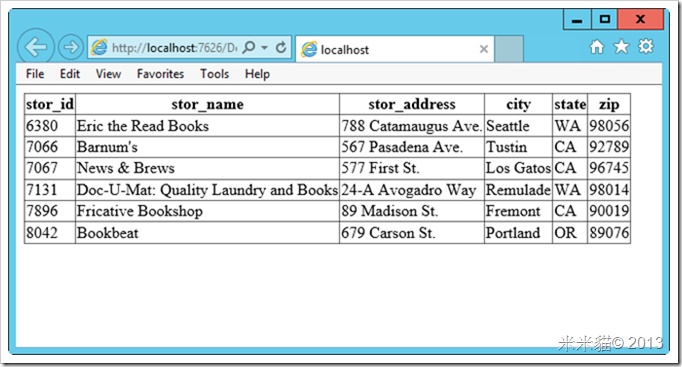Select the 577 First St. cell
682x367 pixels.
coord(412,168)
